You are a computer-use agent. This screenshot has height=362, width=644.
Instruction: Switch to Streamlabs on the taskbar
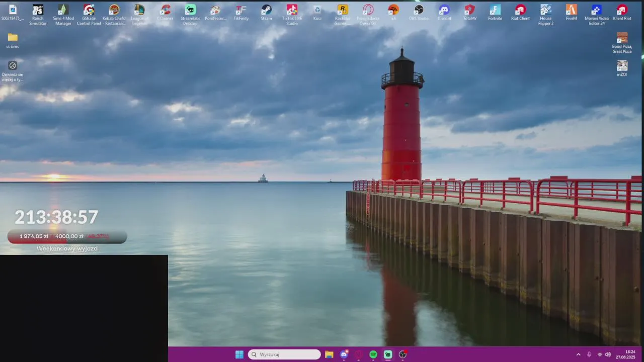(388, 354)
